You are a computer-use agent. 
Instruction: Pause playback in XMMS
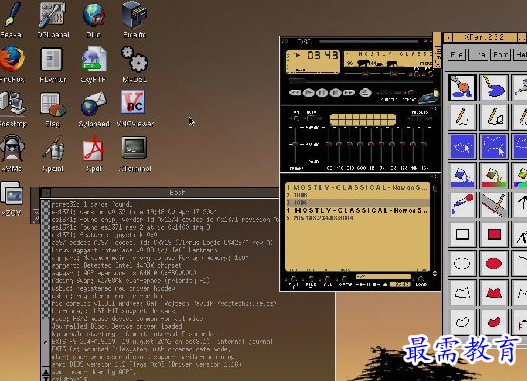(322, 92)
